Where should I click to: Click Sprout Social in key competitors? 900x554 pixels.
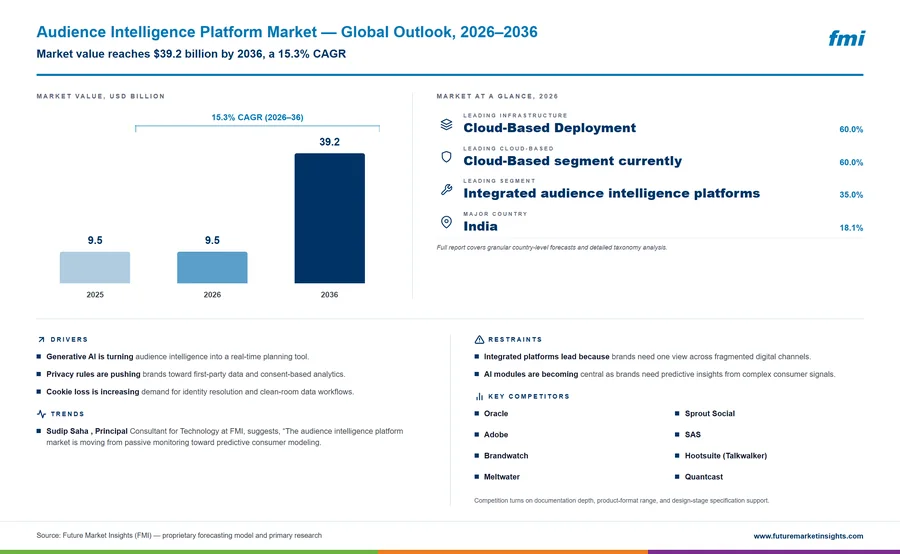pos(709,413)
